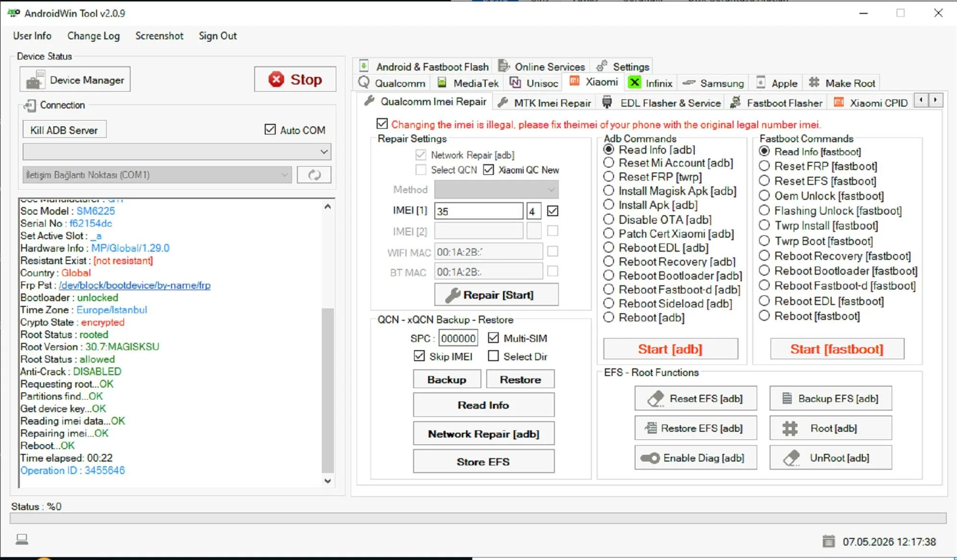Switch to the MTK Imei Repair tab

tap(544, 103)
